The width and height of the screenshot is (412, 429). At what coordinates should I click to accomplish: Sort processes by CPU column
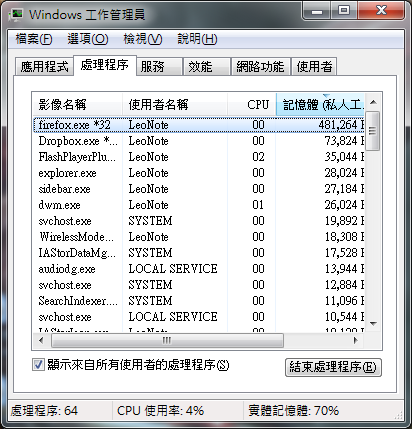click(252, 105)
